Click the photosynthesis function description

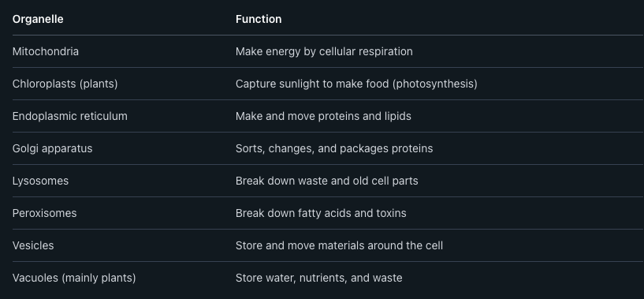coord(356,84)
